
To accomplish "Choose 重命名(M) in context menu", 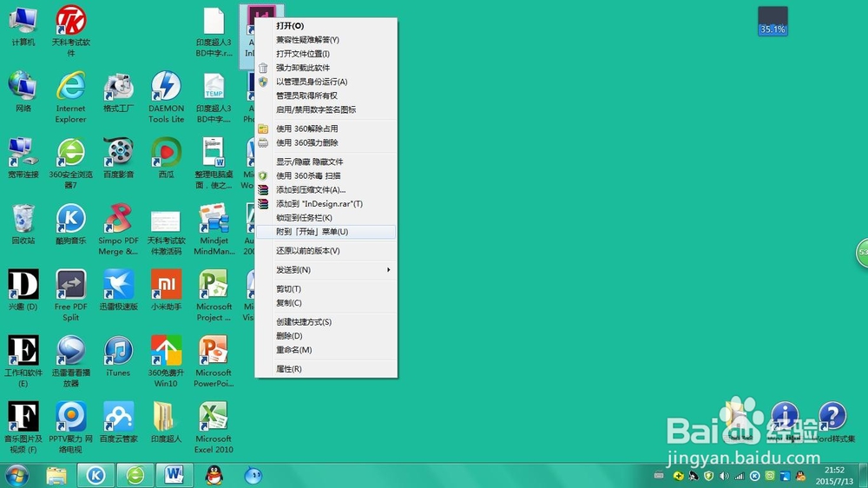I will click(326, 350).
